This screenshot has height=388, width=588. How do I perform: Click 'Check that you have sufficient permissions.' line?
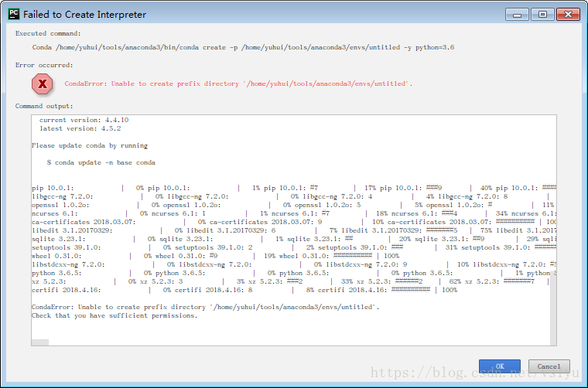coord(115,315)
